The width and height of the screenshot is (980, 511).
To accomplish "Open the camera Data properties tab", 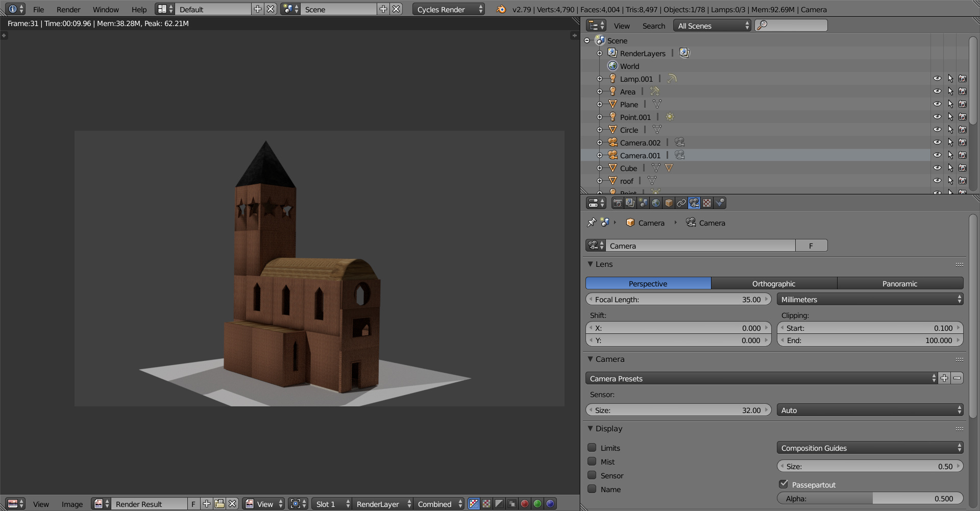I will [694, 203].
